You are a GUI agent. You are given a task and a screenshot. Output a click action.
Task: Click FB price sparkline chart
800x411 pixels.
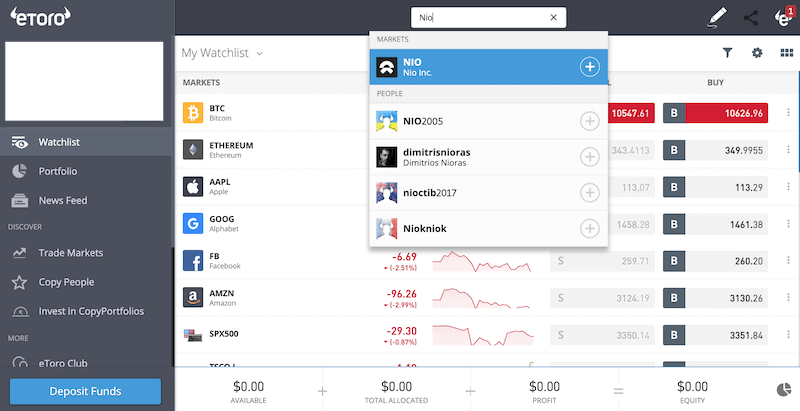(482, 261)
